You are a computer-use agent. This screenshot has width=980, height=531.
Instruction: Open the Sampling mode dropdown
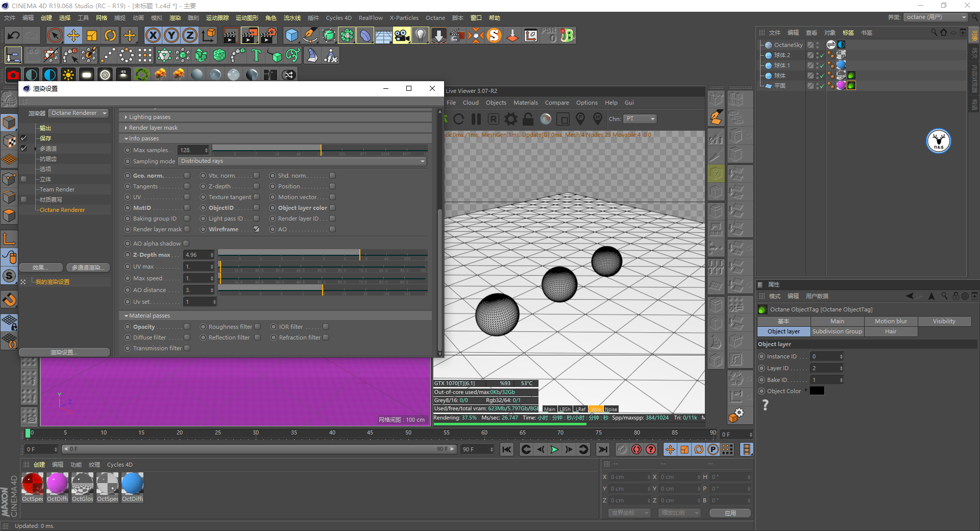[x=303, y=161]
